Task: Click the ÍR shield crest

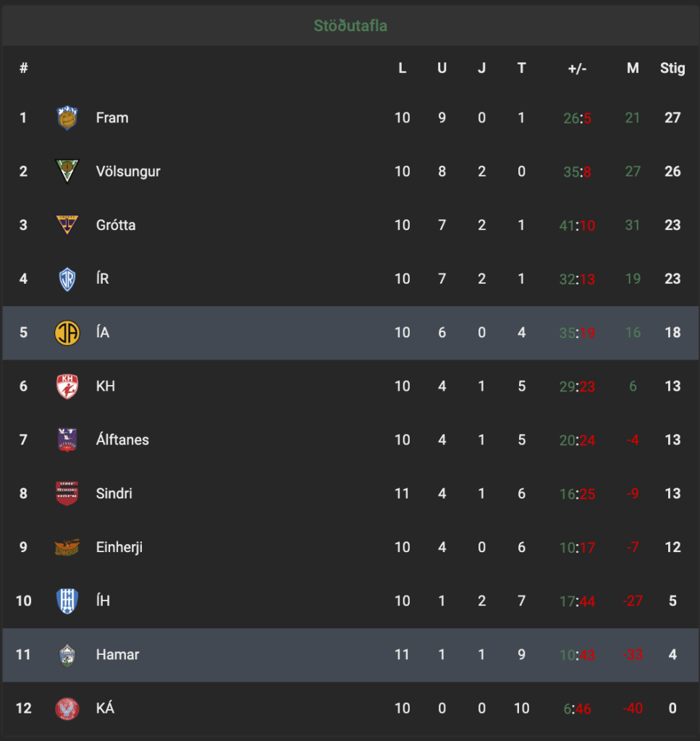Action: point(67,279)
